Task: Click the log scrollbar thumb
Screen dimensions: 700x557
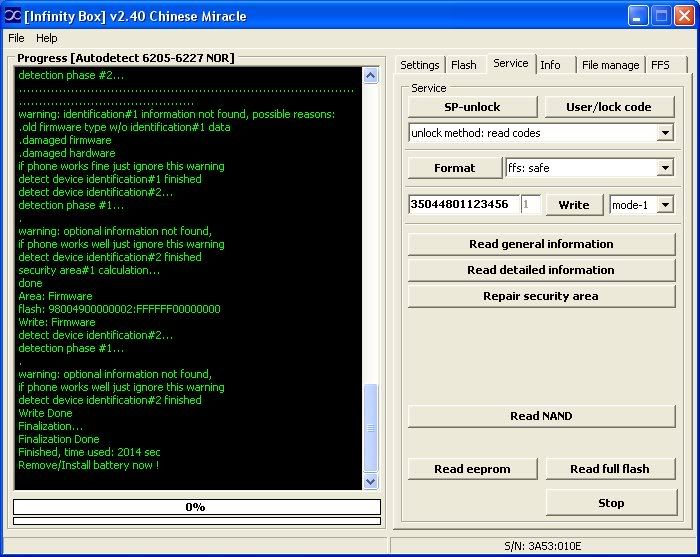Action: coord(371,428)
